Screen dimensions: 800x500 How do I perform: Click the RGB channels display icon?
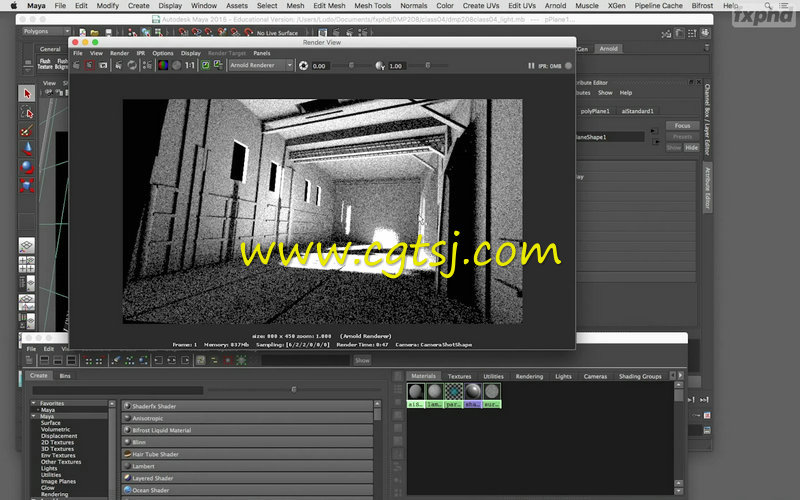163,65
